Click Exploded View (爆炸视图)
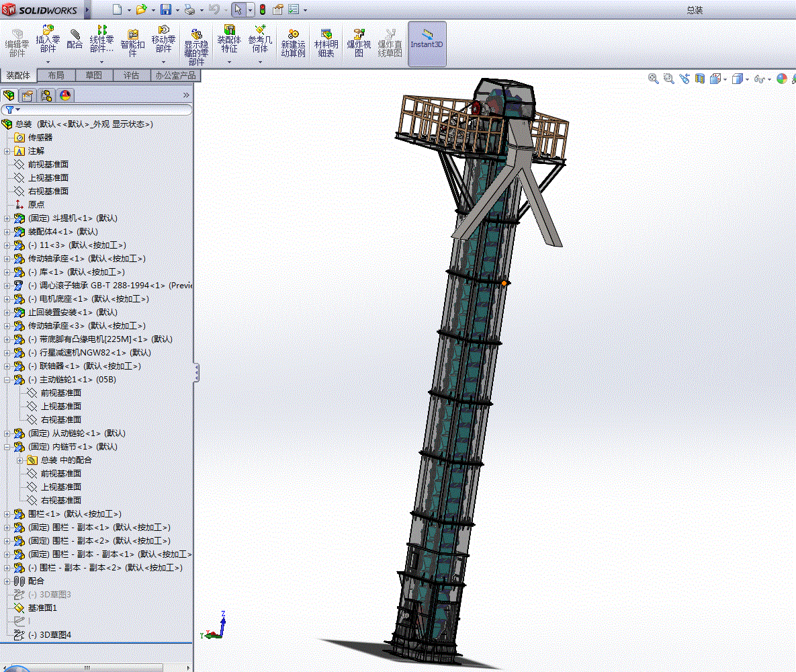Screen dimensions: 796x672 point(359,43)
